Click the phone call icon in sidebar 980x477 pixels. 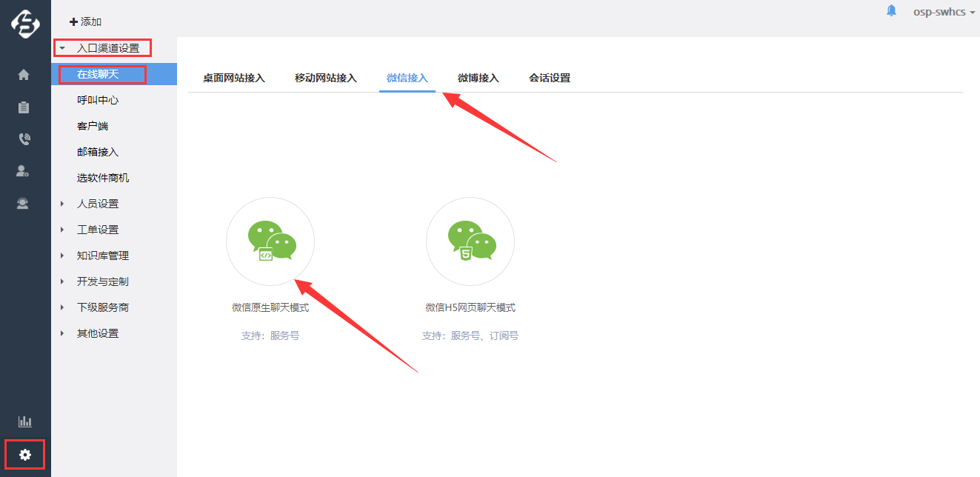click(x=24, y=139)
